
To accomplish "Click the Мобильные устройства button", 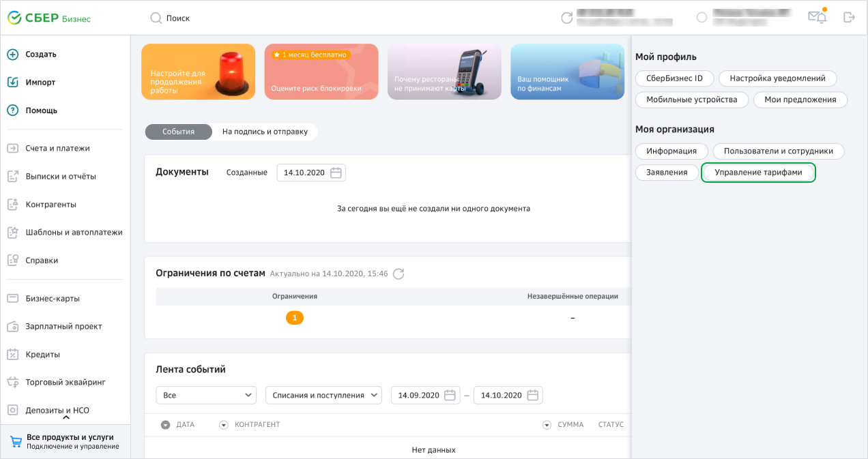I will coord(692,100).
